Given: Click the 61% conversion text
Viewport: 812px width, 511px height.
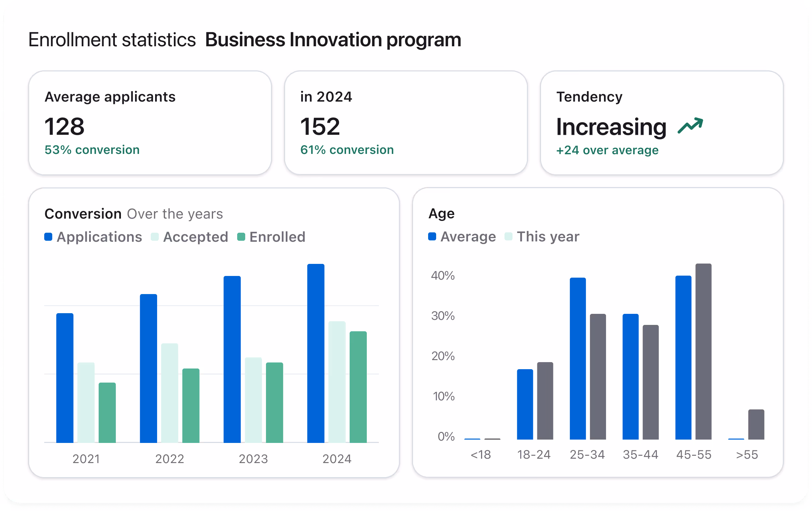Looking at the screenshot, I should [347, 150].
